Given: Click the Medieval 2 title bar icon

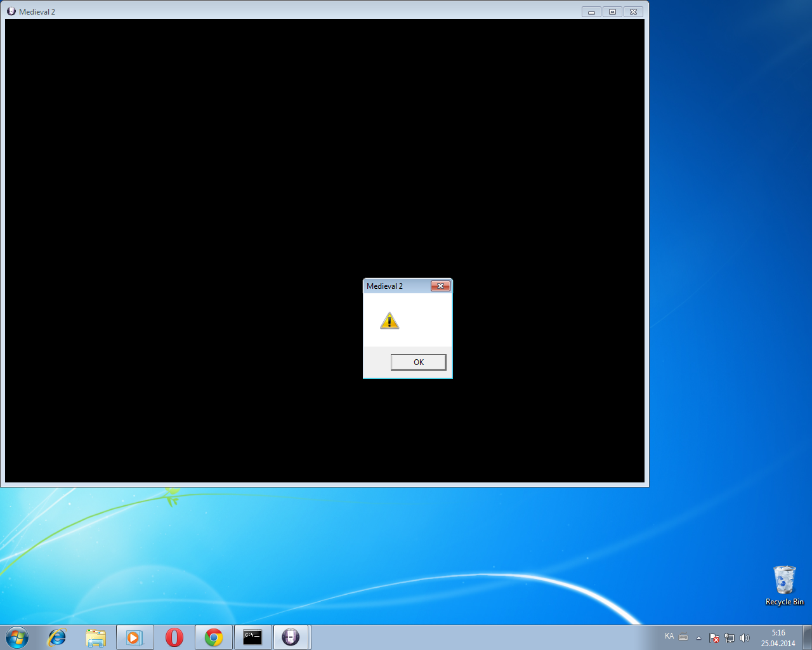Looking at the screenshot, I should (x=11, y=11).
